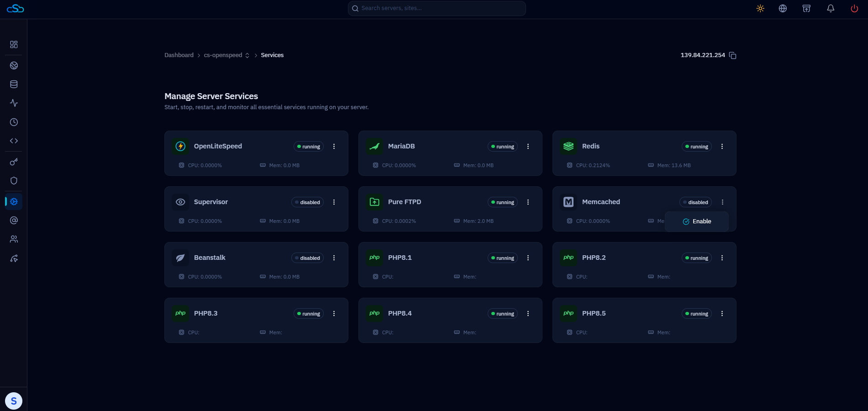Screen dimensions: 868x411
Task: Open PHP8.1 three-dot actions menu
Action: (528, 258)
